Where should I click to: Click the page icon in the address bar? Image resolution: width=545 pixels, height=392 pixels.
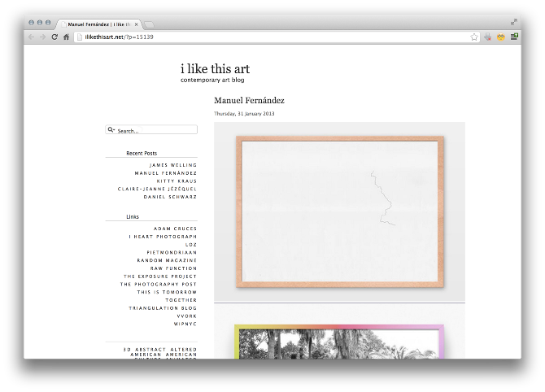coord(80,37)
